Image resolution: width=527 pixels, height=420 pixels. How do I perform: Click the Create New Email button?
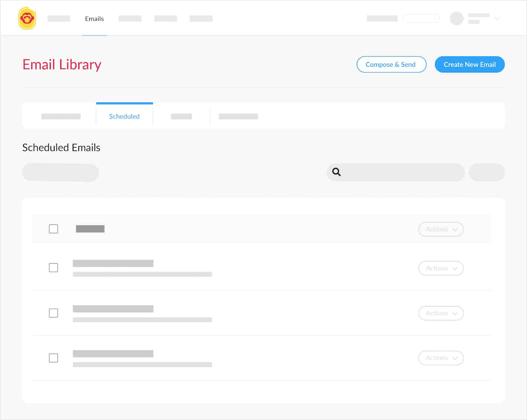469,64
